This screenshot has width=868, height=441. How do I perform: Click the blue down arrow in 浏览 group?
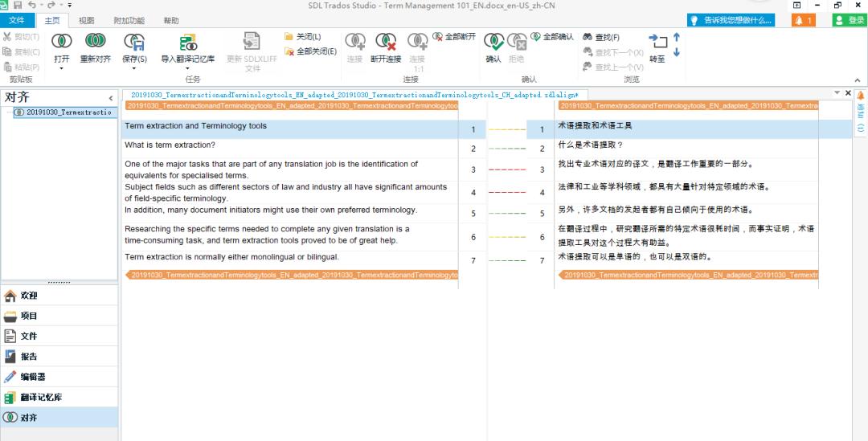(x=677, y=52)
